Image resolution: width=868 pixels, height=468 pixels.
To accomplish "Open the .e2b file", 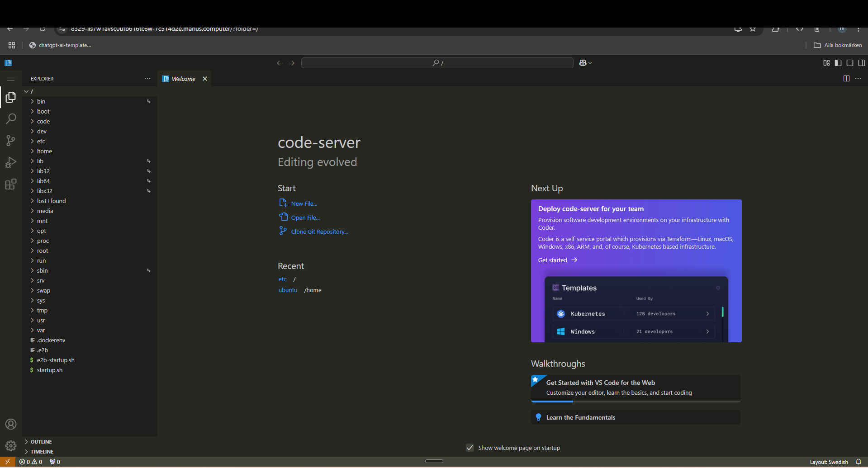I will tap(90, 350).
